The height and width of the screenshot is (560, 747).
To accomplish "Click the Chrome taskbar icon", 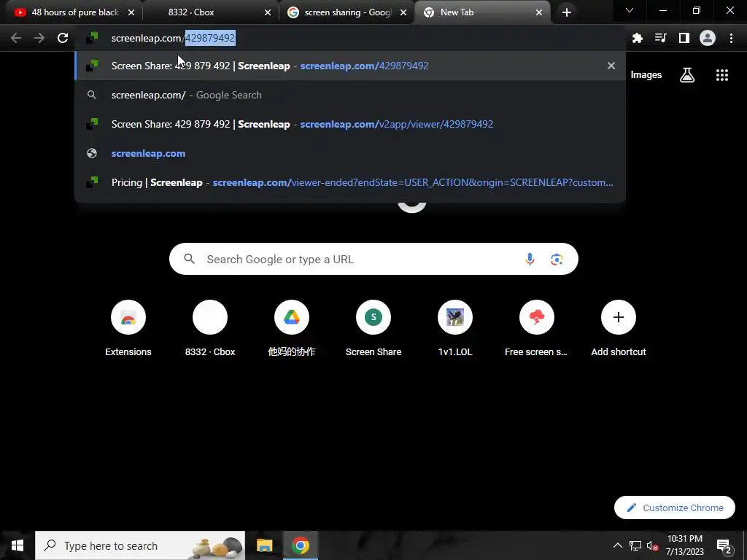I will click(300, 545).
